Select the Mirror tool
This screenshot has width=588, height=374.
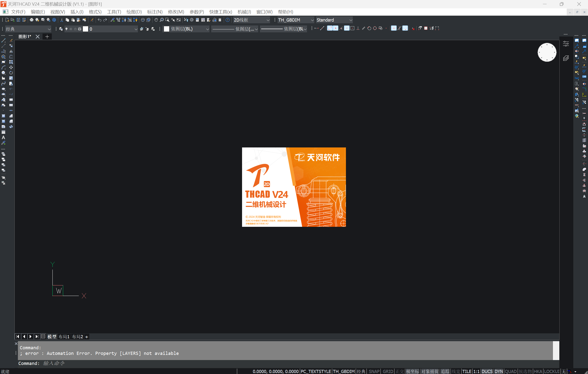[11, 51]
